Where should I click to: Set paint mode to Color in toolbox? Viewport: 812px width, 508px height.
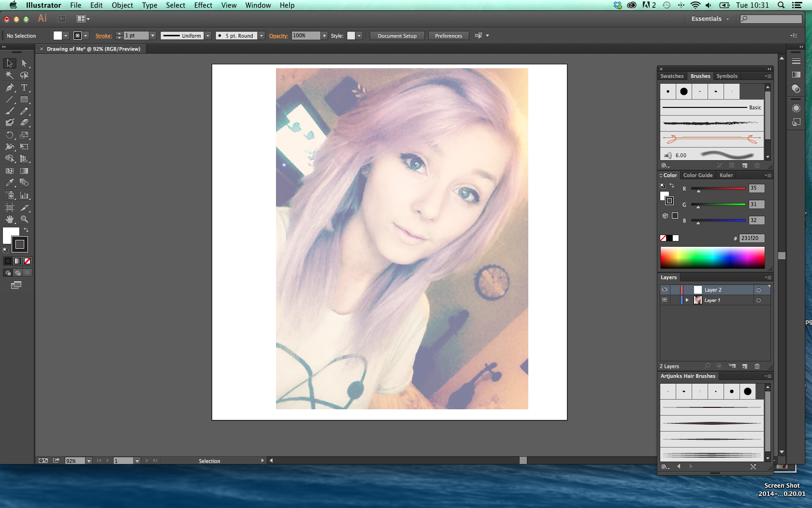(x=8, y=261)
